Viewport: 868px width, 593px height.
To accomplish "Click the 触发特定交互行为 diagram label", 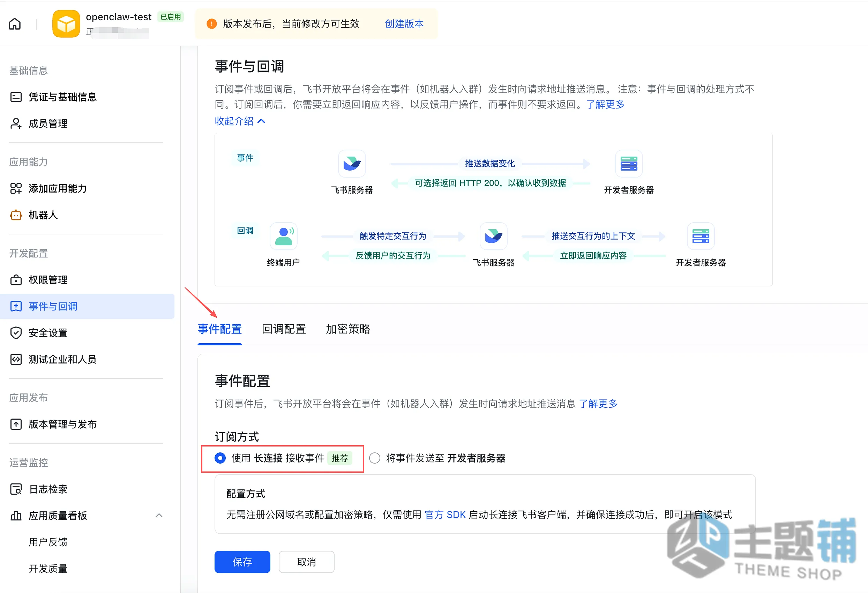I will [x=393, y=237].
